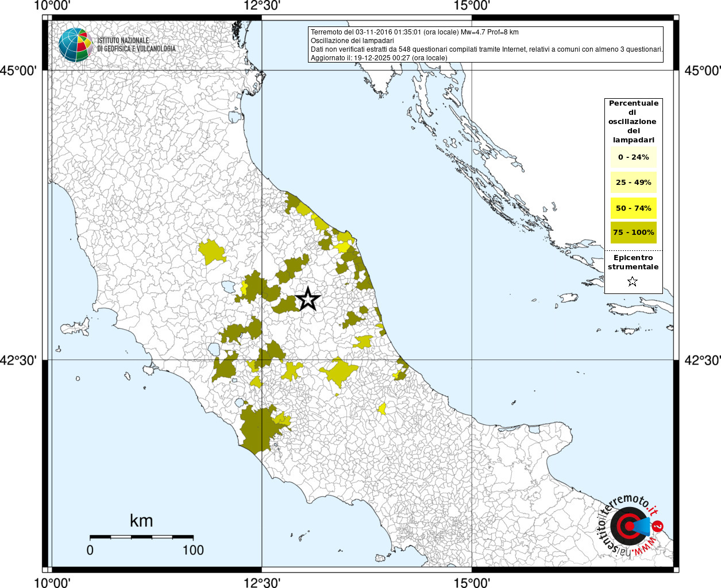Click the 'Istituto Nazionale di Geofisica e Vulcanologia' text
The image size is (721, 588).
pos(136,45)
